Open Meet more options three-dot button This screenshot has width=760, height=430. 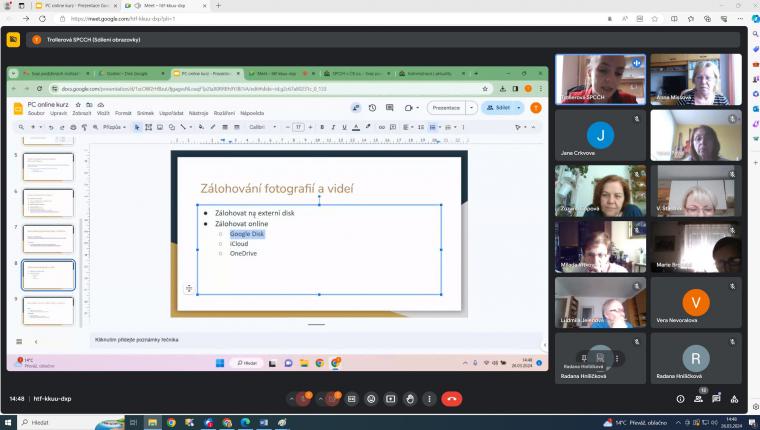click(429, 399)
